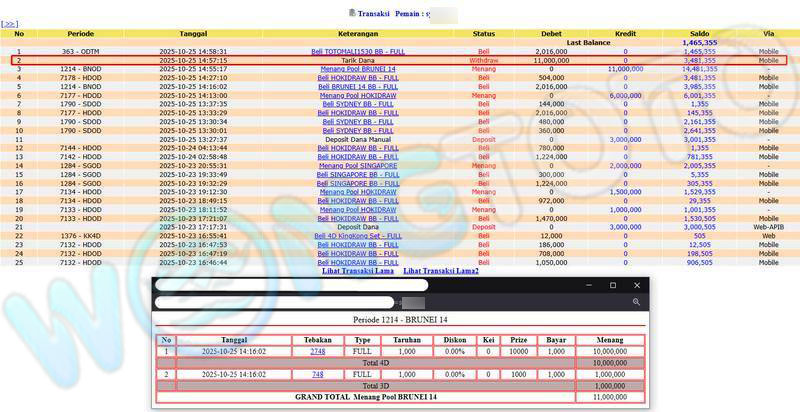Open the 2748 tebakan link in popup
The width and height of the screenshot is (800, 412).
point(317,352)
